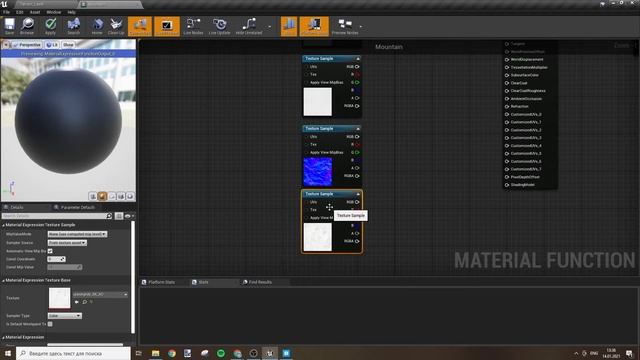
Task: Use the selected mesh for the preview
Action: coord(130,197)
